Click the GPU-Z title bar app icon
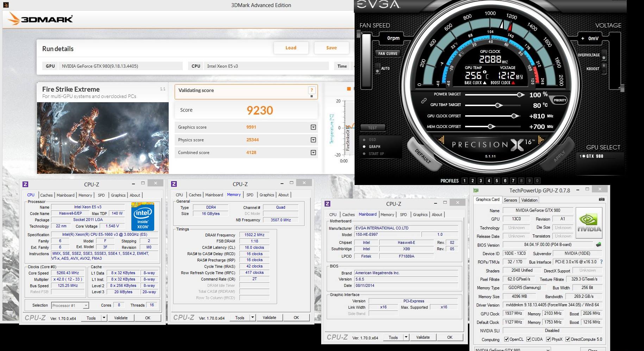 pyautogui.click(x=476, y=190)
